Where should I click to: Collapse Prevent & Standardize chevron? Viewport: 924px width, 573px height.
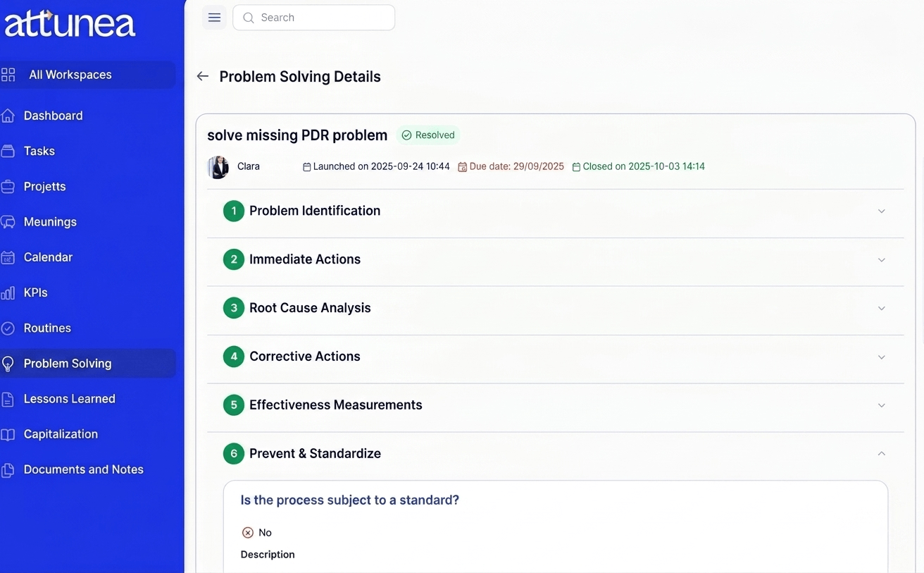click(882, 454)
